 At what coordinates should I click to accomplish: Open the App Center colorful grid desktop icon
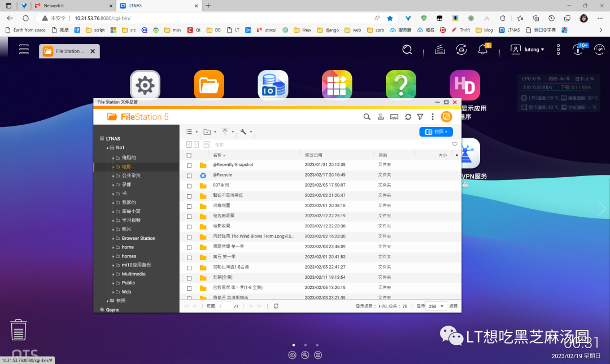tap(337, 85)
